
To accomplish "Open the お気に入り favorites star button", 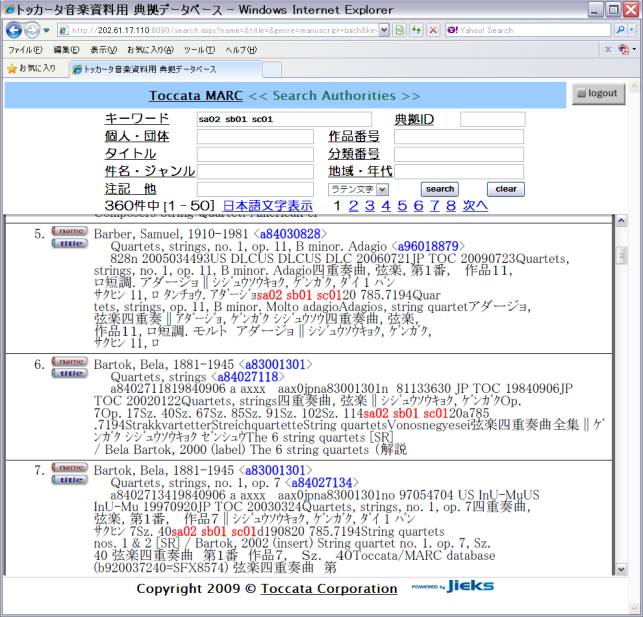I will pos(32,68).
